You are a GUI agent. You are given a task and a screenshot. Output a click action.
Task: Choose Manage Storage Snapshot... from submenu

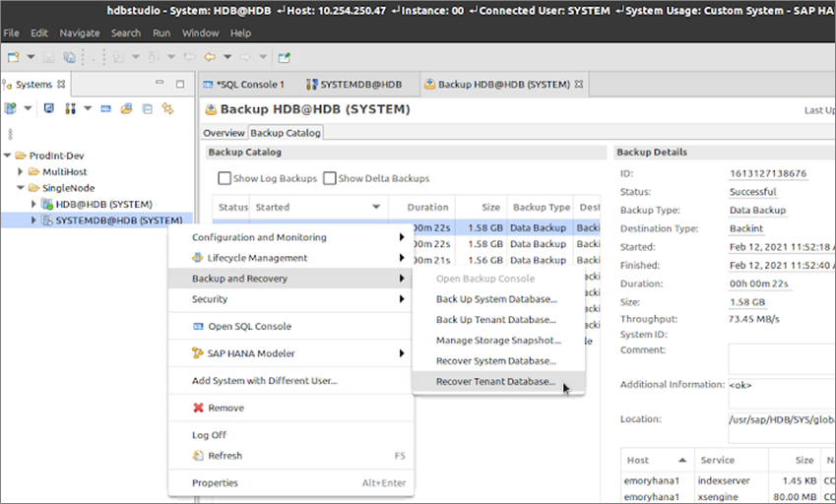[x=498, y=340]
